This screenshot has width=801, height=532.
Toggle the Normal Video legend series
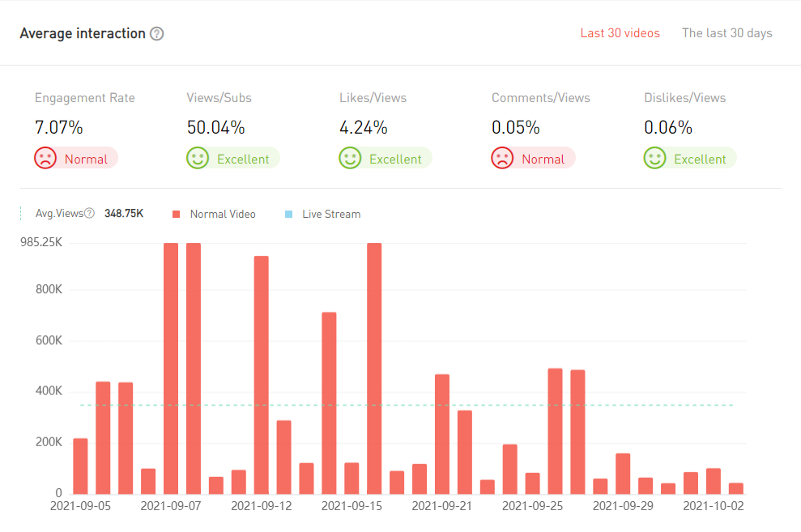point(222,215)
